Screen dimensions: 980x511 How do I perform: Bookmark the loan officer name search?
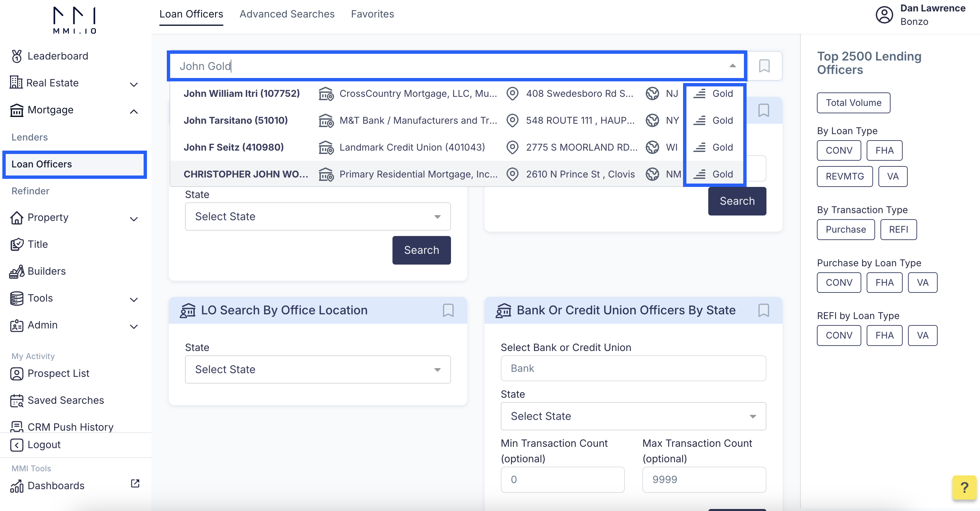764,66
